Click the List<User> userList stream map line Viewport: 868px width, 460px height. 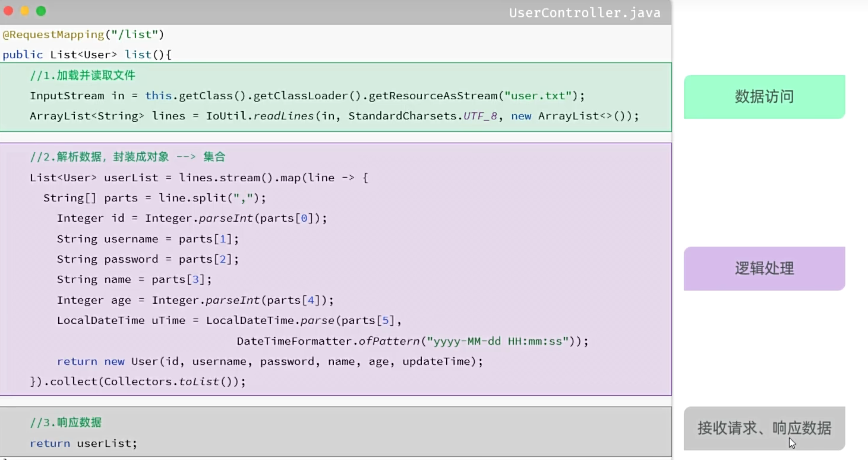199,178
